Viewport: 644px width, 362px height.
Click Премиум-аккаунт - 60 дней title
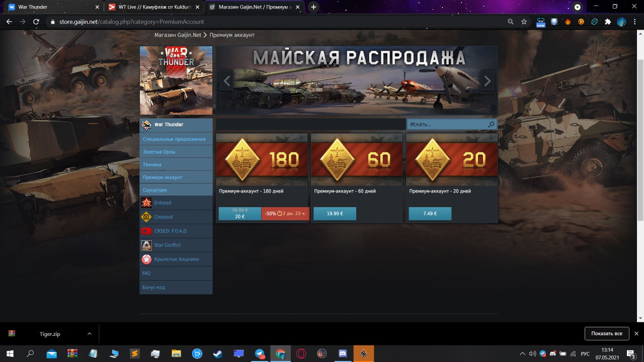[x=345, y=192]
